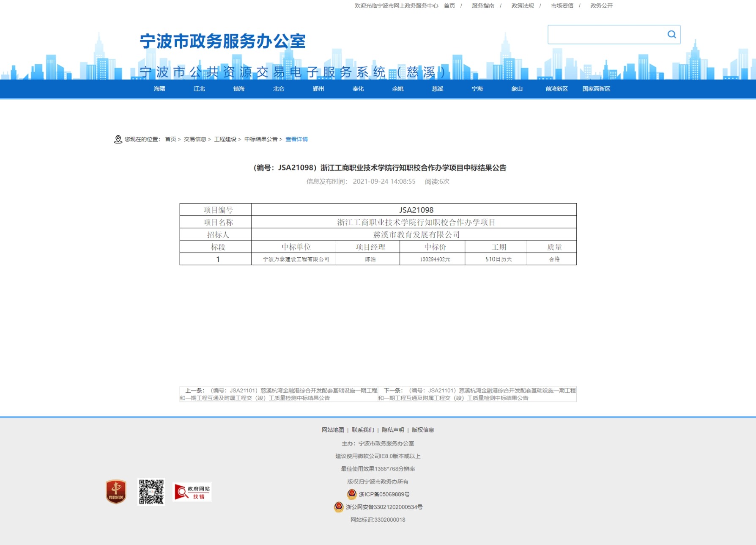The height and width of the screenshot is (545, 756).
Task: Open the next article 下一条 link
Action: tap(477, 394)
